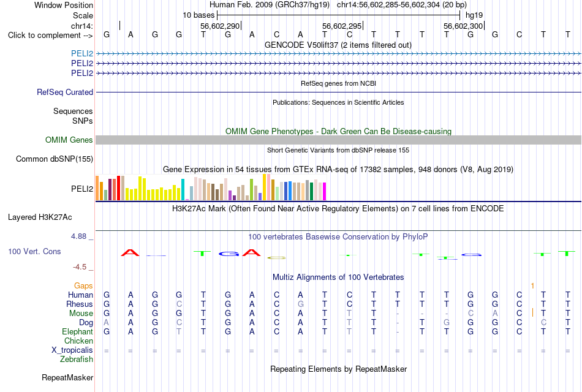Click 'Repeating Elements by RepeatMasker' title
The width and height of the screenshot is (582, 392).
pyautogui.click(x=338, y=369)
